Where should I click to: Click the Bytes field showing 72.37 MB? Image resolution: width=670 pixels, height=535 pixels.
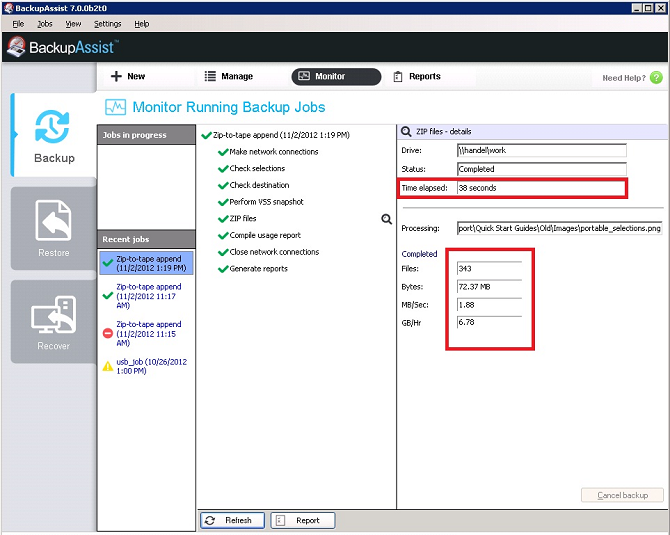(x=489, y=286)
